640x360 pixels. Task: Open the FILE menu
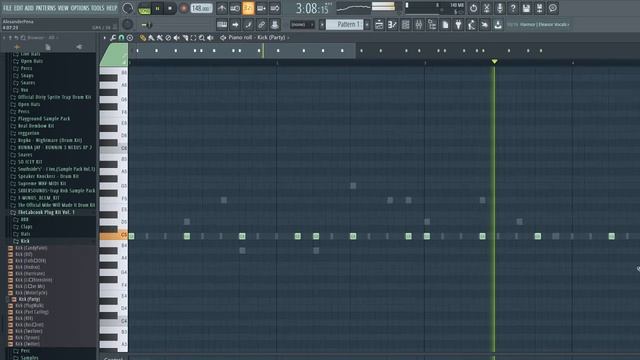[x=7, y=8]
